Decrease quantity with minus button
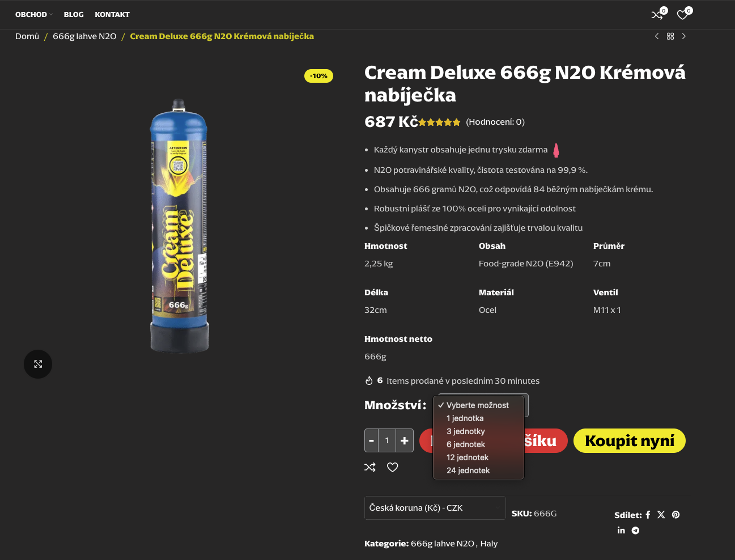735x560 pixels. [x=372, y=440]
